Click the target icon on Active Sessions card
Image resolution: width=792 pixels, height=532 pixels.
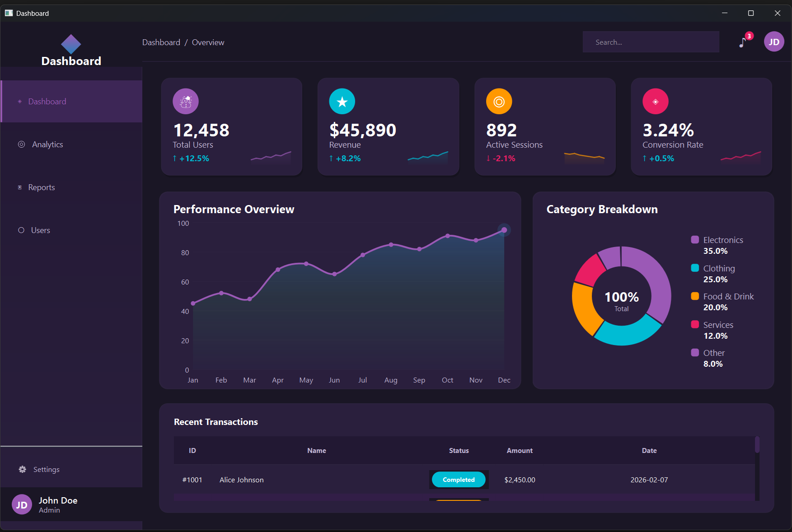499,101
